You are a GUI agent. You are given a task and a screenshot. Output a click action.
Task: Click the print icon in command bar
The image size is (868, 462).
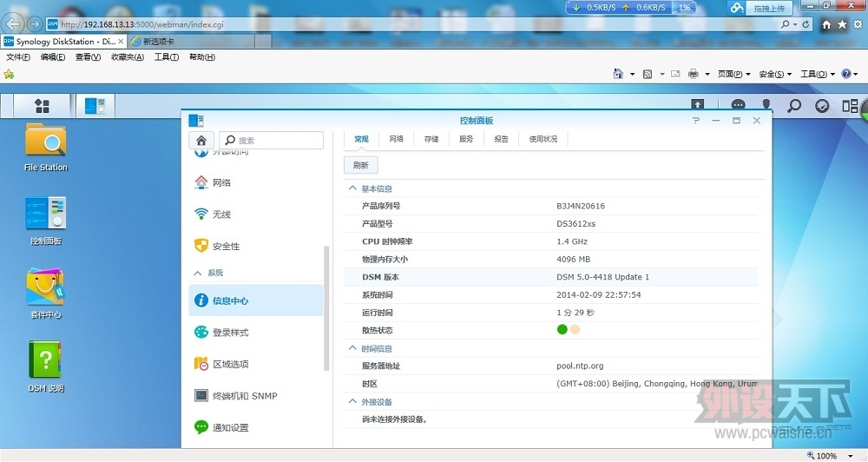(693, 74)
